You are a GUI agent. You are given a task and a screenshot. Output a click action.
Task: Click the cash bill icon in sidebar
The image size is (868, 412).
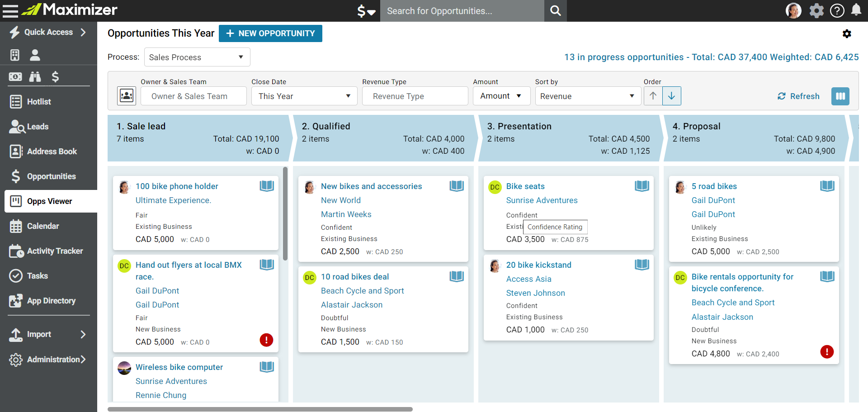point(15,76)
